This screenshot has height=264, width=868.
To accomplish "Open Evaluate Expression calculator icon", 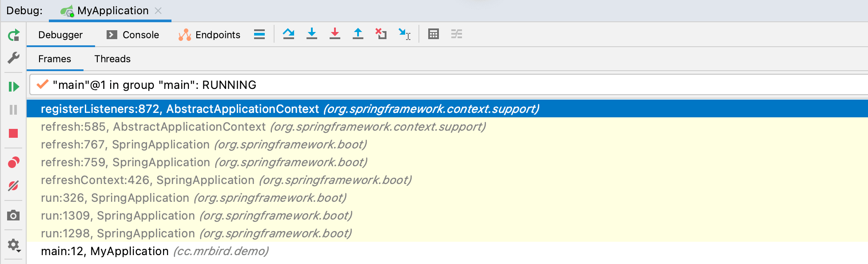I will (x=434, y=34).
